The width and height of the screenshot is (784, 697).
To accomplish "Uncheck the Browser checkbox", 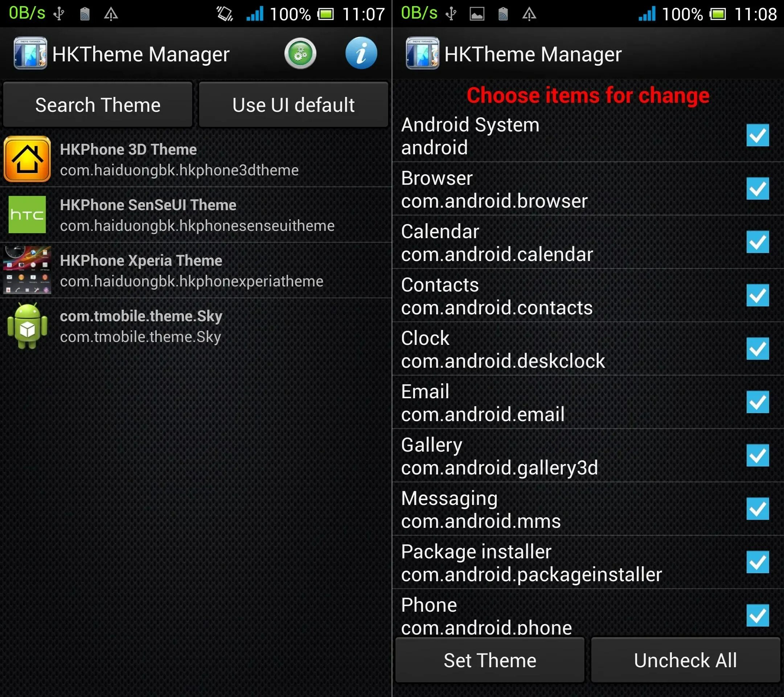I will click(x=757, y=189).
